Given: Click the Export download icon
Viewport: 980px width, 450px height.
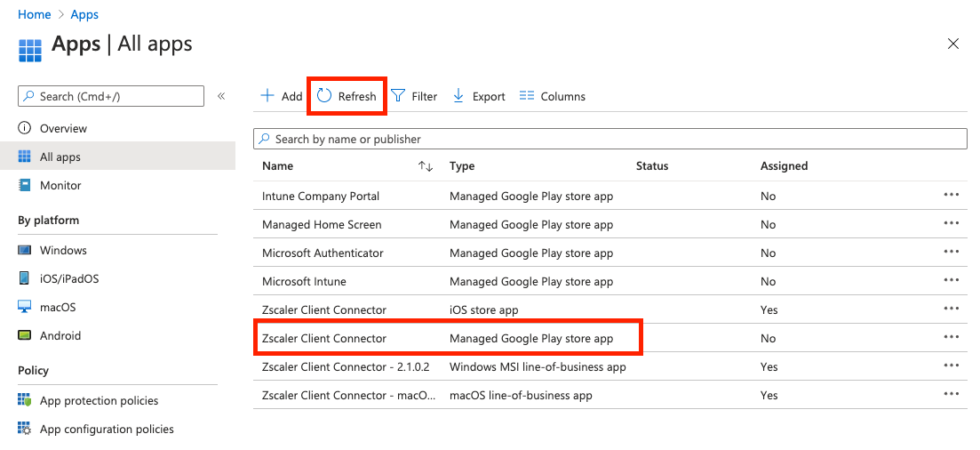Looking at the screenshot, I should 458,96.
